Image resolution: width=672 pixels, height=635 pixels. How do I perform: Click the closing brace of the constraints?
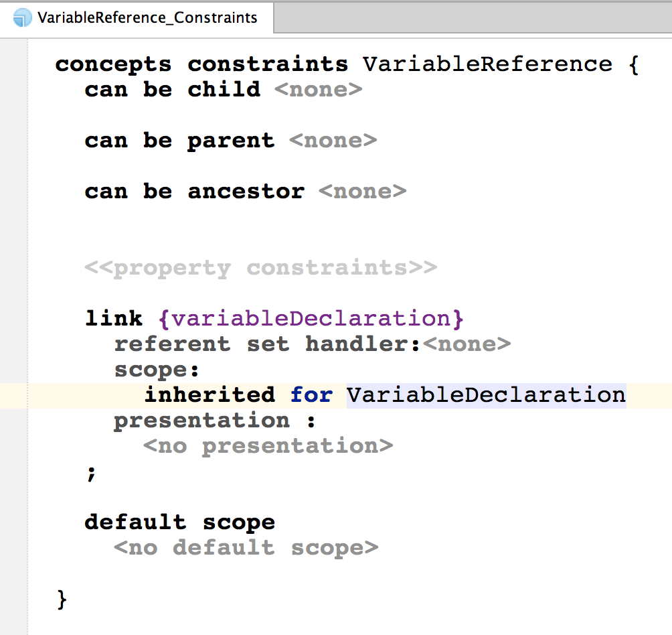tap(62, 599)
